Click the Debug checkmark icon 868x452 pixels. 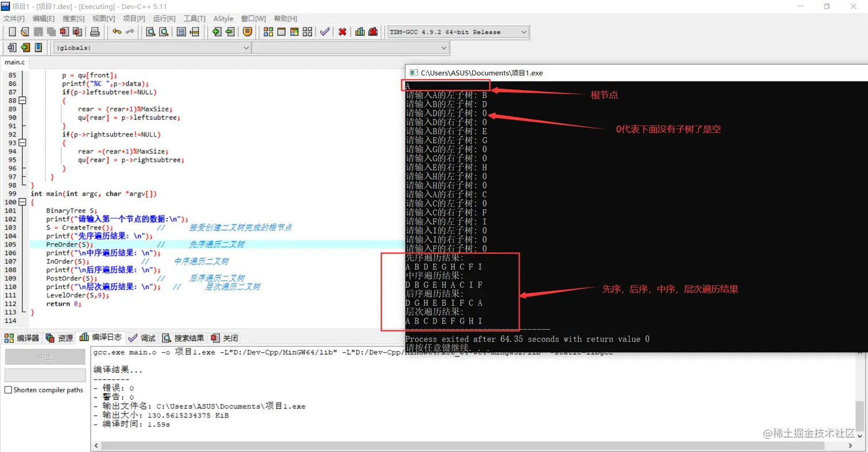tap(325, 32)
